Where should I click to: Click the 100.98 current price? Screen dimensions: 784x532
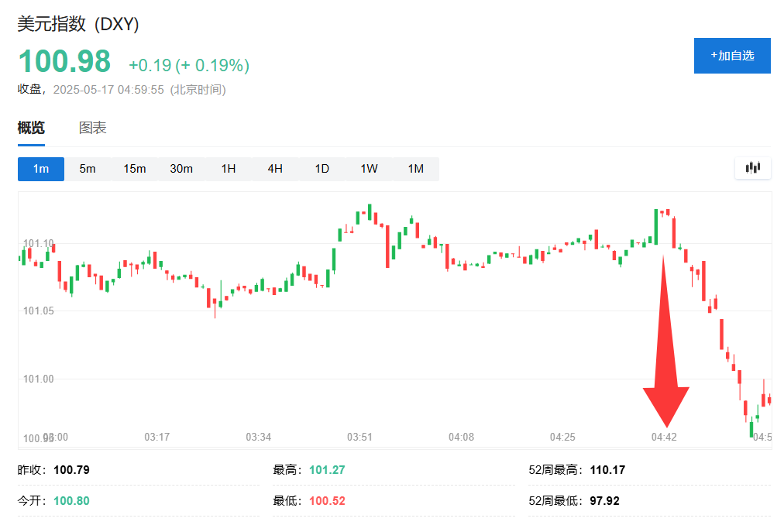[64, 61]
